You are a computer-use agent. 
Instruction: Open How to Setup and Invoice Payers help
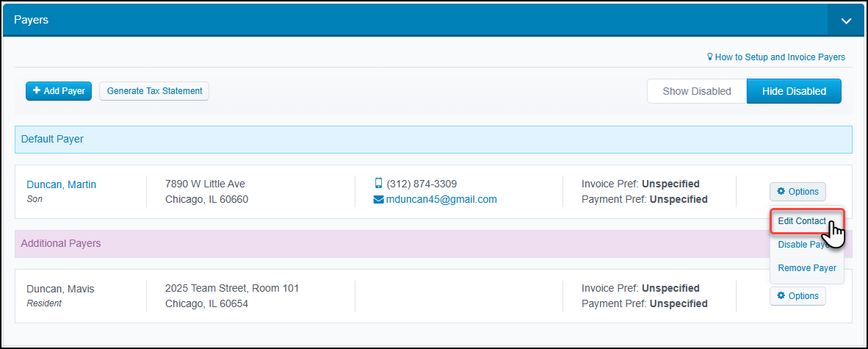(780, 57)
